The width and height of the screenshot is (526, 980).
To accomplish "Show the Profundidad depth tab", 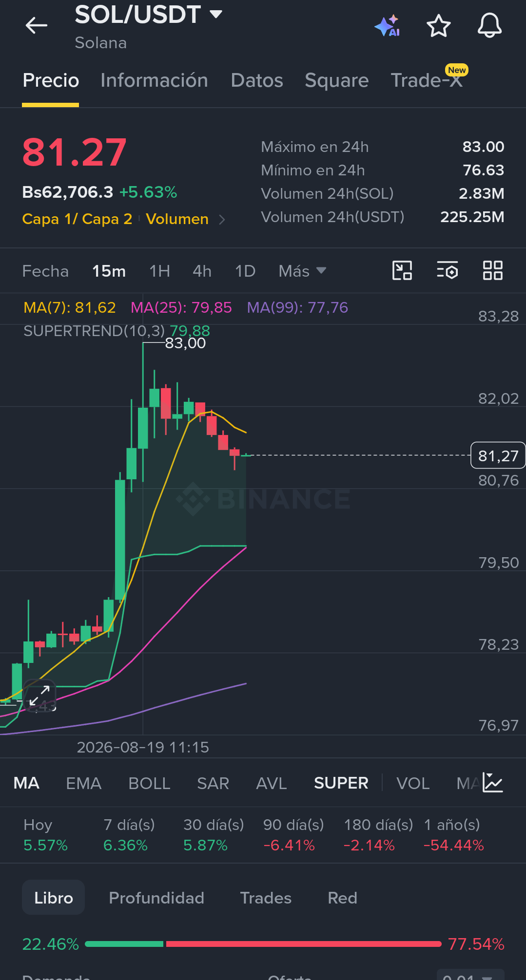I will pyautogui.click(x=156, y=898).
